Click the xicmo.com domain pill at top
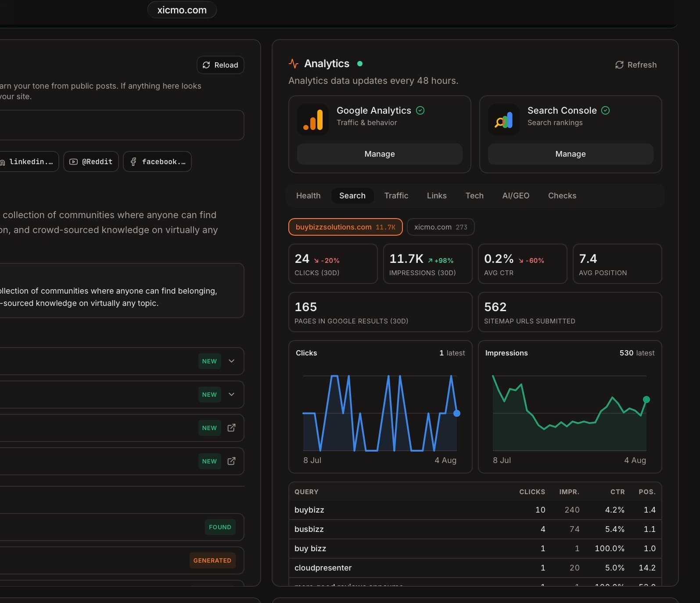This screenshot has width=700, height=603. [182, 10]
